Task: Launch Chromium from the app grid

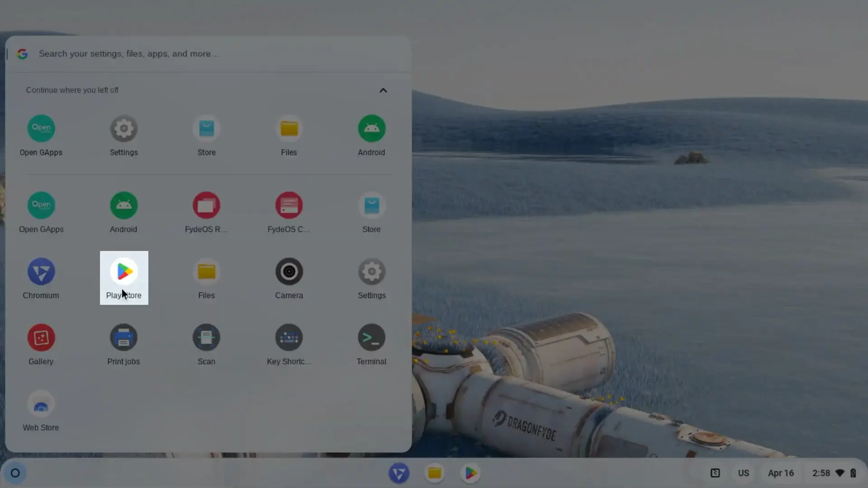Action: click(x=41, y=272)
